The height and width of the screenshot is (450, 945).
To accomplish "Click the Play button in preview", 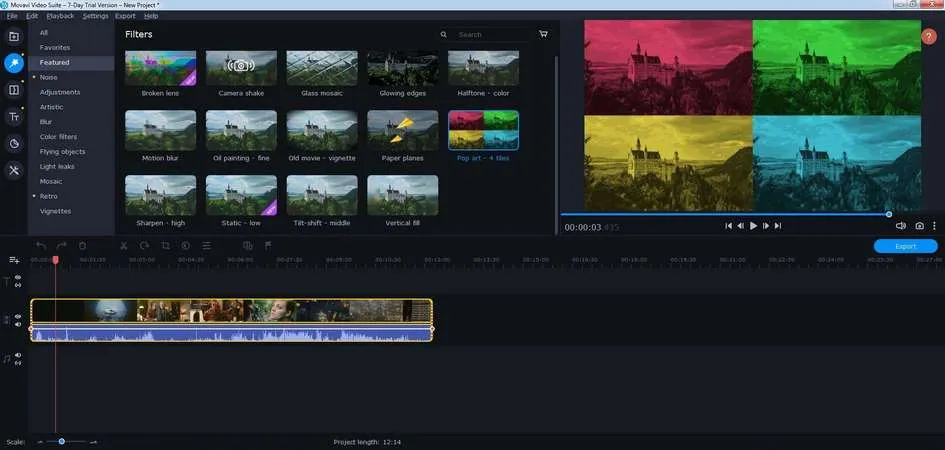I will pos(753,226).
